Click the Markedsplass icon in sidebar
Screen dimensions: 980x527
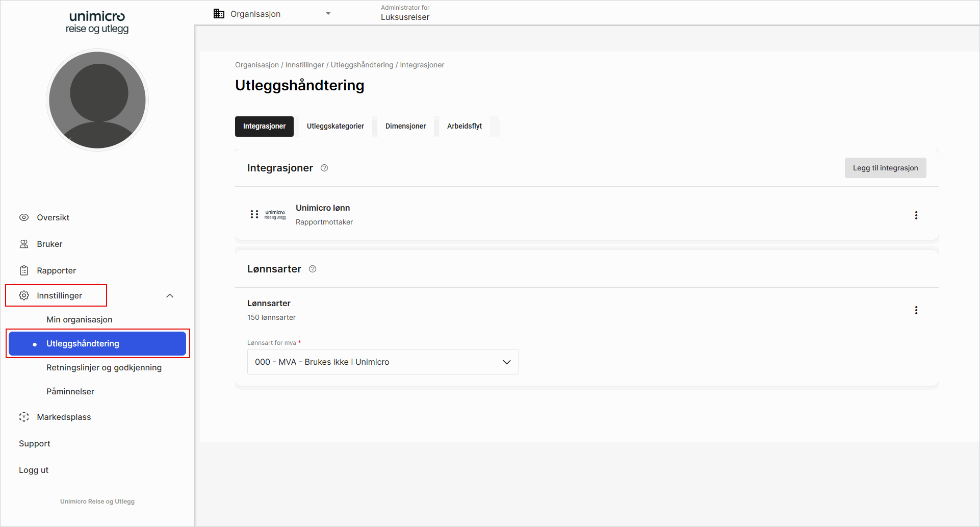[x=24, y=417]
